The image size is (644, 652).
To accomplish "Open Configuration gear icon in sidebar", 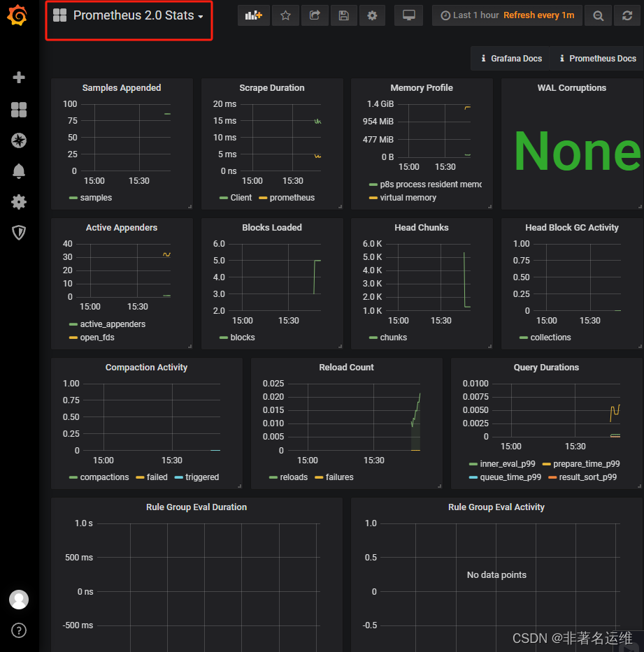I will pos(19,202).
